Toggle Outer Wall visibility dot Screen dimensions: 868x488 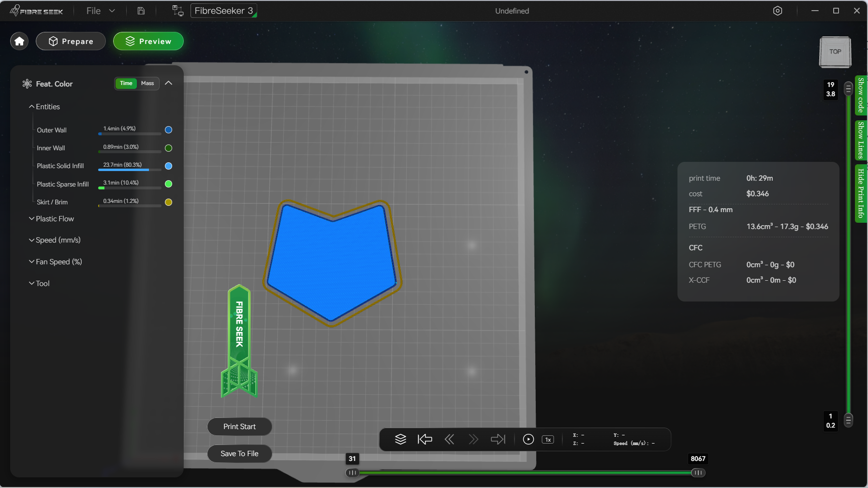tap(169, 129)
